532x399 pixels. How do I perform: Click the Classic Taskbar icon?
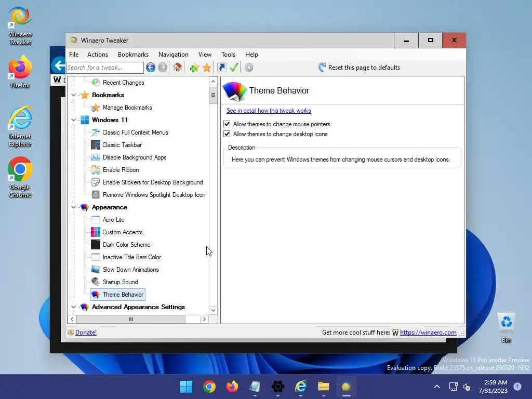click(x=96, y=145)
